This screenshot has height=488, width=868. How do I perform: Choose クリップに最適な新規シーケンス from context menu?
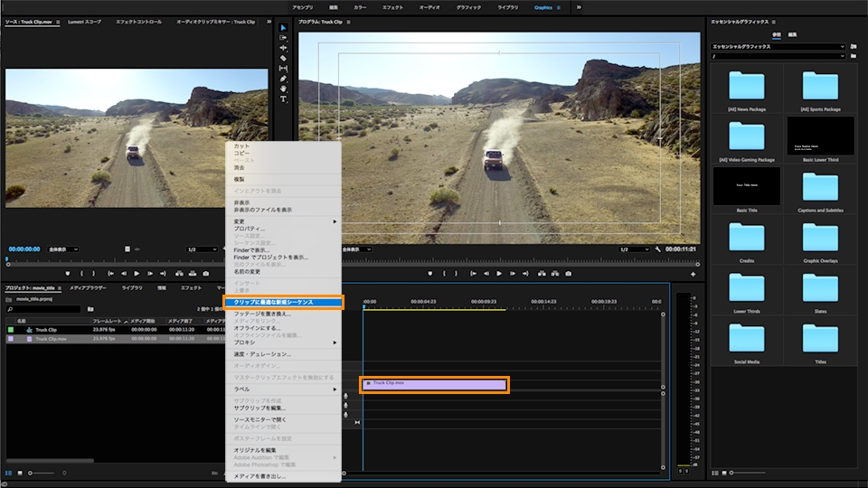(273, 302)
